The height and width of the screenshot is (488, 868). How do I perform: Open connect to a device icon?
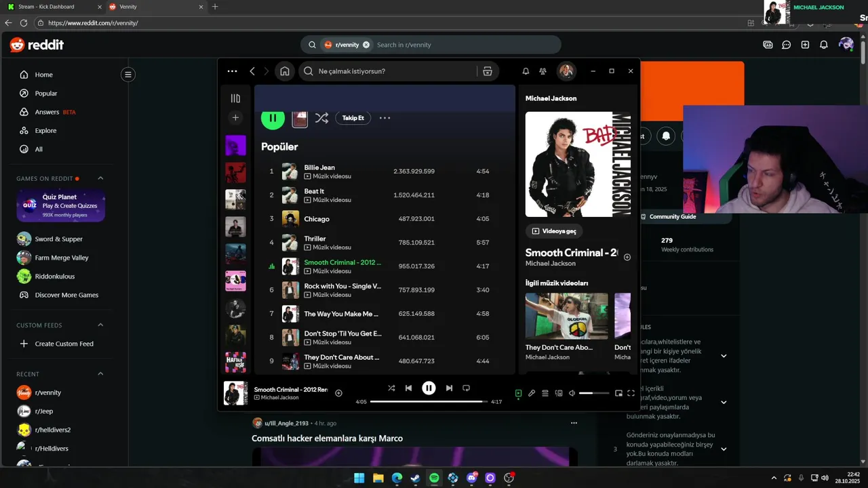(x=559, y=393)
